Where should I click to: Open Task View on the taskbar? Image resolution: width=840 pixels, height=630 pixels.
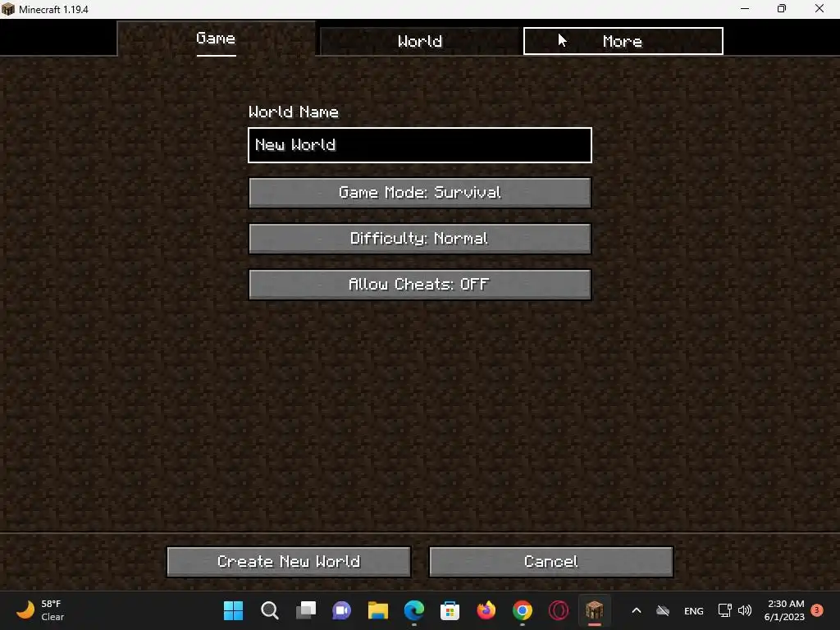point(306,610)
